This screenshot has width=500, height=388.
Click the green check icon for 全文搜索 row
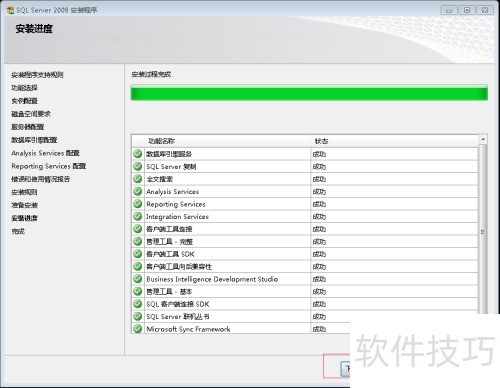tap(137, 179)
